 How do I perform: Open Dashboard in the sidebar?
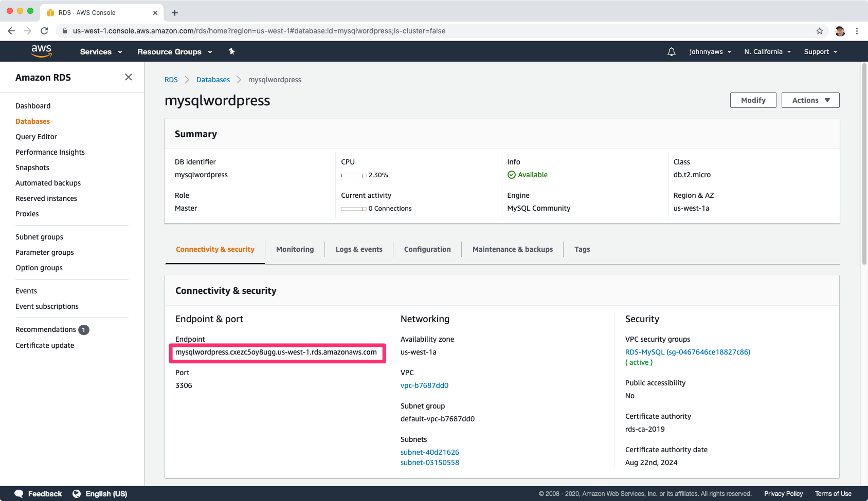point(33,106)
